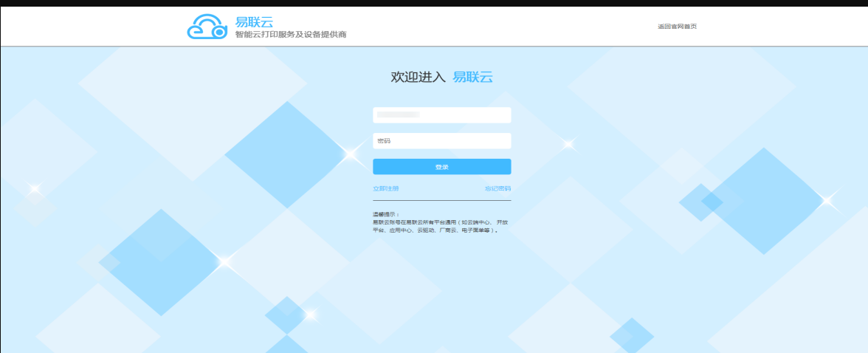
Task: Focus the 密码 password field
Action: (x=441, y=141)
